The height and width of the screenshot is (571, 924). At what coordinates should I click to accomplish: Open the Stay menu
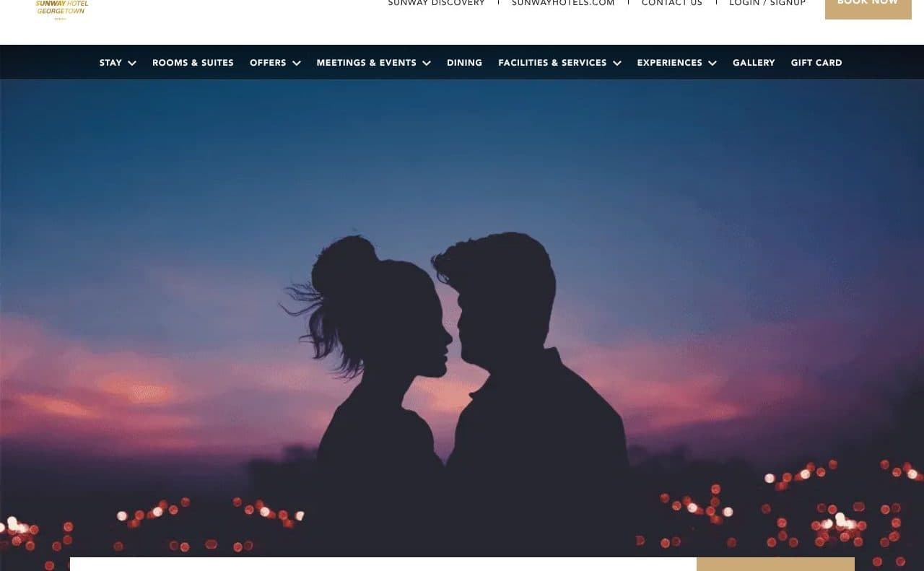coord(110,63)
